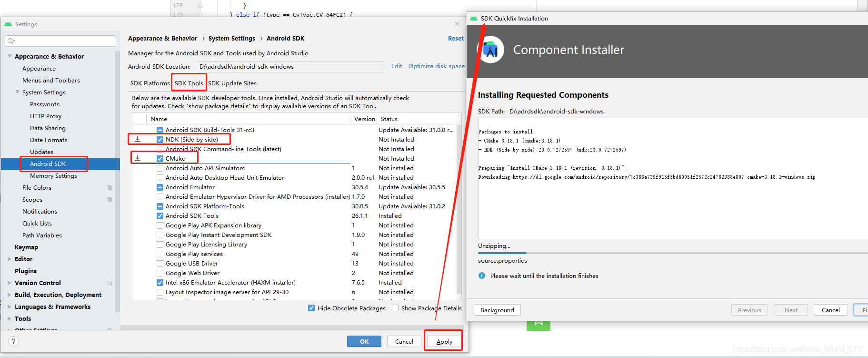This screenshot has height=358, width=868.
Task: Click the Status column header
Action: [x=417, y=119]
